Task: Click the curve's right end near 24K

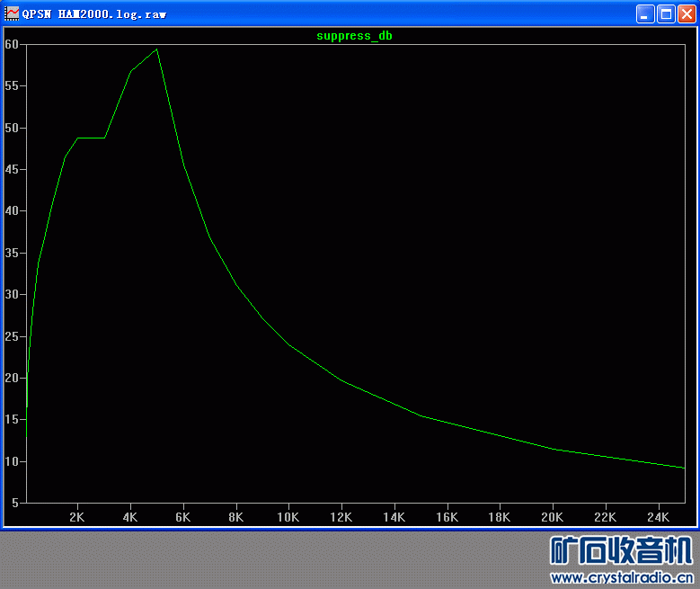Action: coord(683,468)
